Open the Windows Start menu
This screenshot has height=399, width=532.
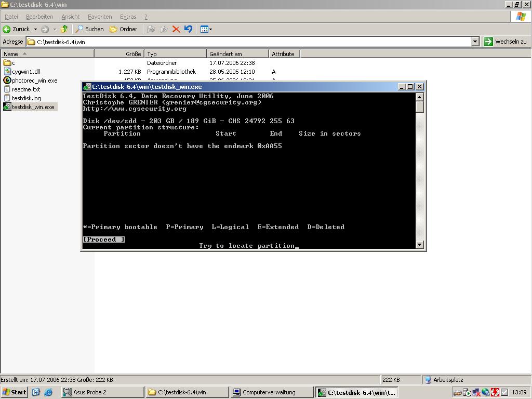point(14,392)
